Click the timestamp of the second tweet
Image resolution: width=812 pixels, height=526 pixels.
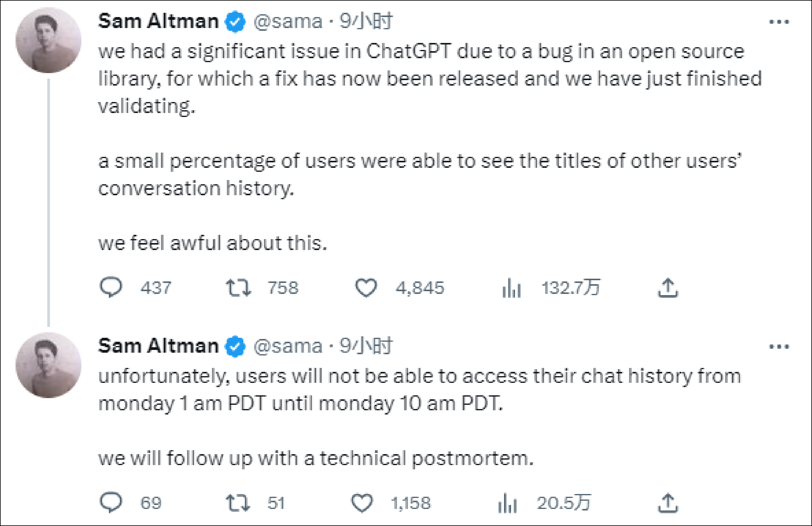[x=366, y=346]
